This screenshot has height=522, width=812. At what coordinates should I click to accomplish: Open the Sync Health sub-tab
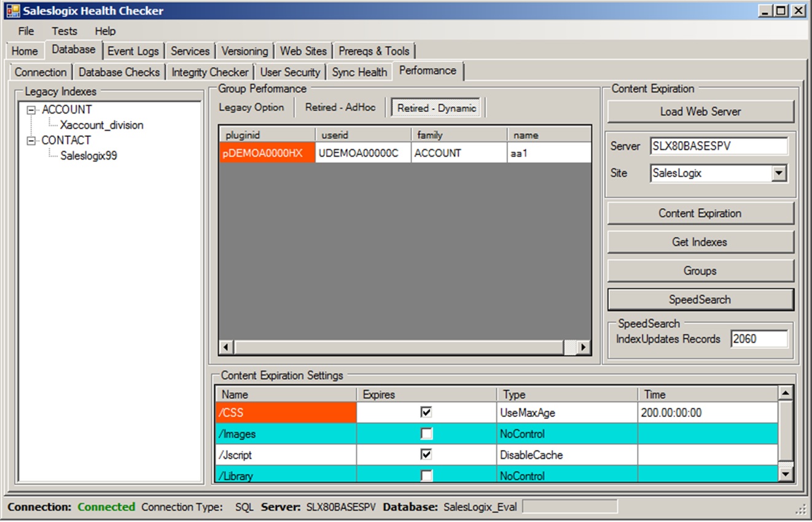coord(359,72)
